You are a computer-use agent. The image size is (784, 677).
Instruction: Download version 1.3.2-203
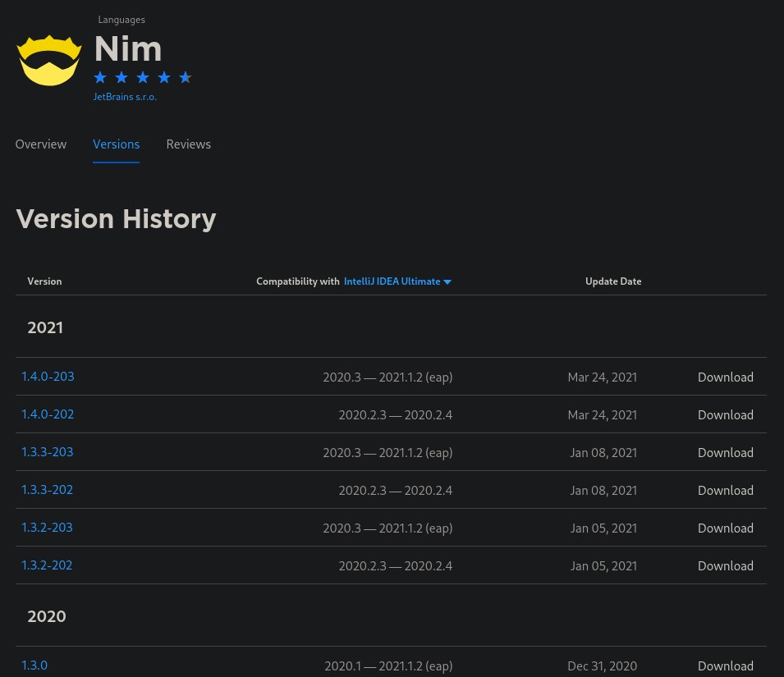(x=726, y=528)
